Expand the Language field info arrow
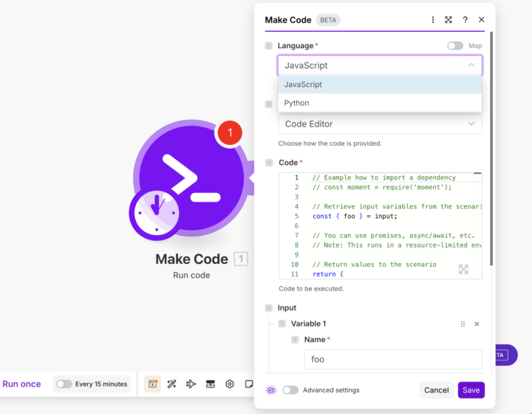 [269, 46]
